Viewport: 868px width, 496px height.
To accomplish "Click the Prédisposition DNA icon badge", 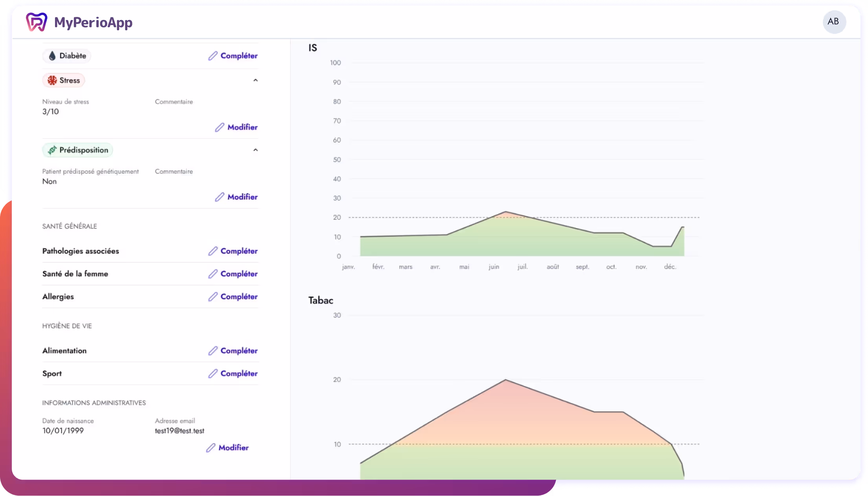I will 52,150.
